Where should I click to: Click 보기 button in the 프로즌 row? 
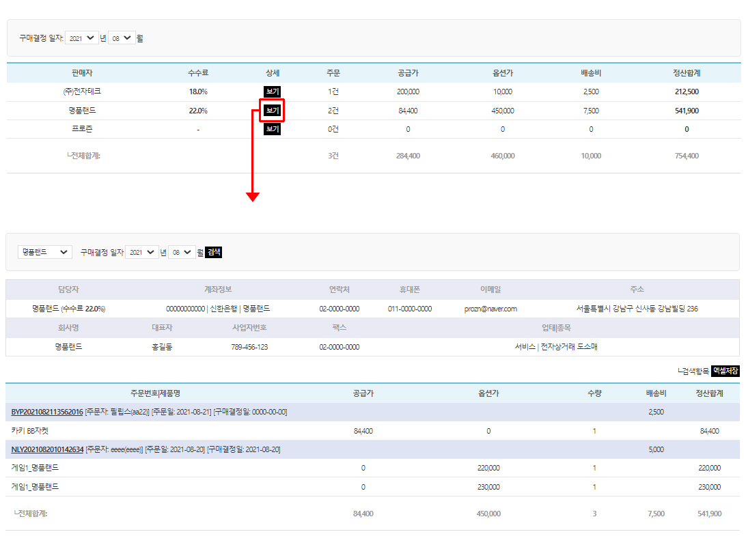[273, 129]
